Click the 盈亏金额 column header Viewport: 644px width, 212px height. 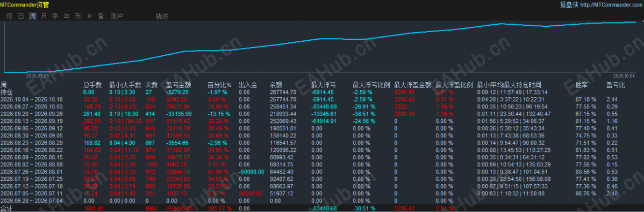(178, 85)
